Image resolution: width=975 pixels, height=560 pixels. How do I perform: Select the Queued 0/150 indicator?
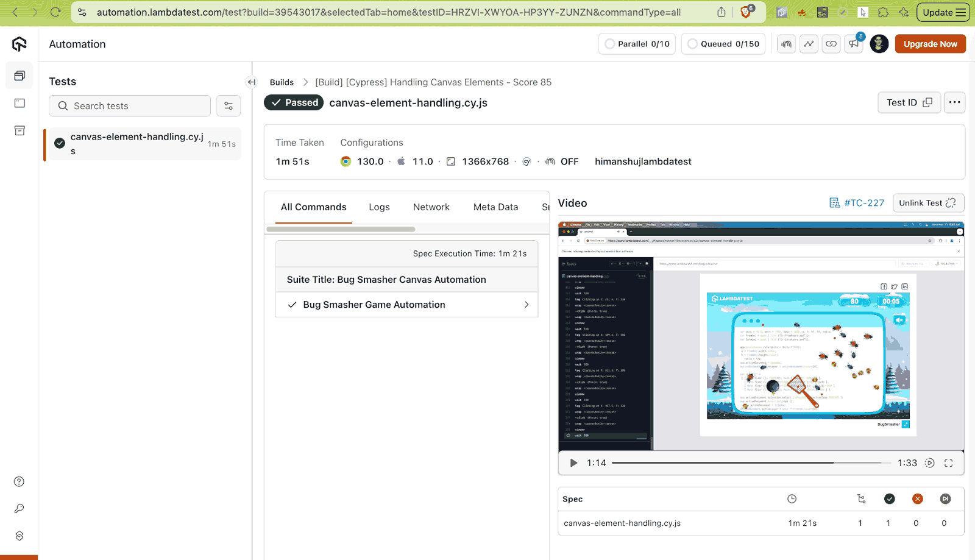click(x=723, y=43)
